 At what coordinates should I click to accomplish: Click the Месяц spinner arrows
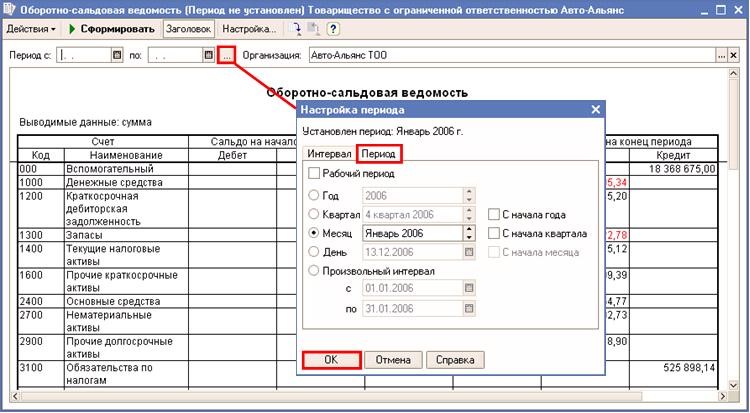click(x=468, y=233)
